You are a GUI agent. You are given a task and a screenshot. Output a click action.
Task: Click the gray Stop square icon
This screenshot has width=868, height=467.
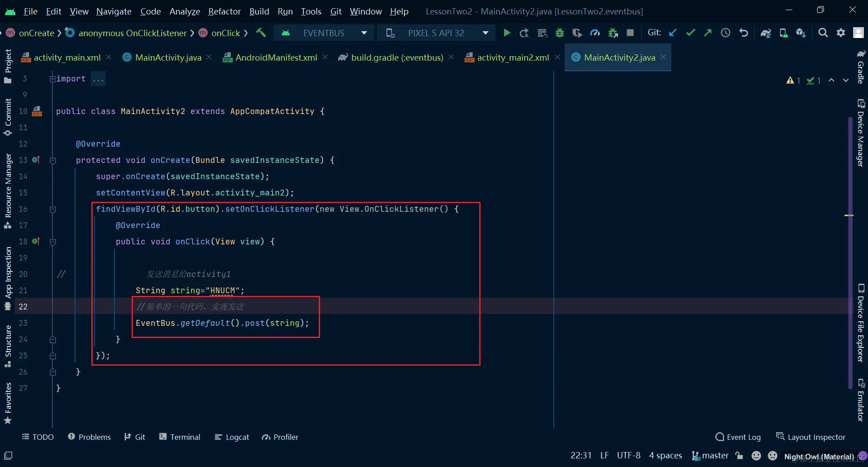(x=630, y=33)
